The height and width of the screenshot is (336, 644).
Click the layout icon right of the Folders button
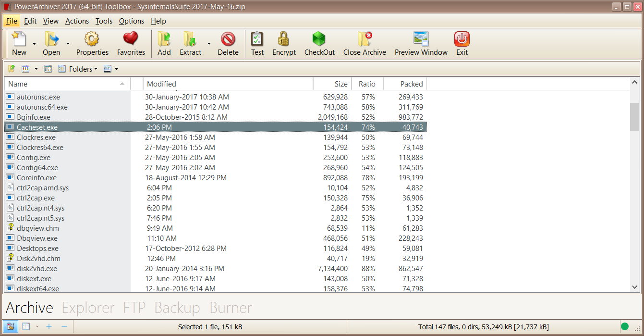[108, 69]
